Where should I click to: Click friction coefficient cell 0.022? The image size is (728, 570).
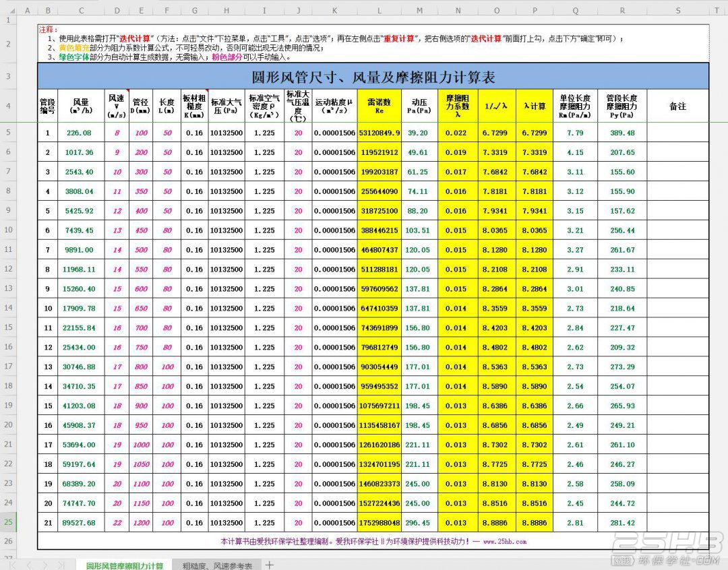tap(458, 133)
